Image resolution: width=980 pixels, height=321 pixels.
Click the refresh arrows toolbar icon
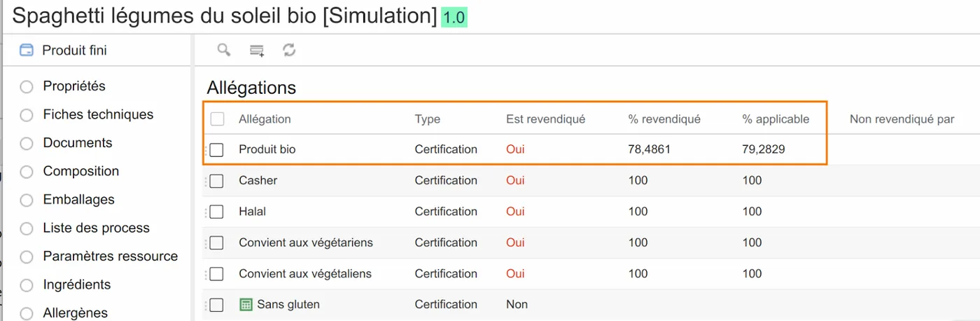(x=289, y=50)
